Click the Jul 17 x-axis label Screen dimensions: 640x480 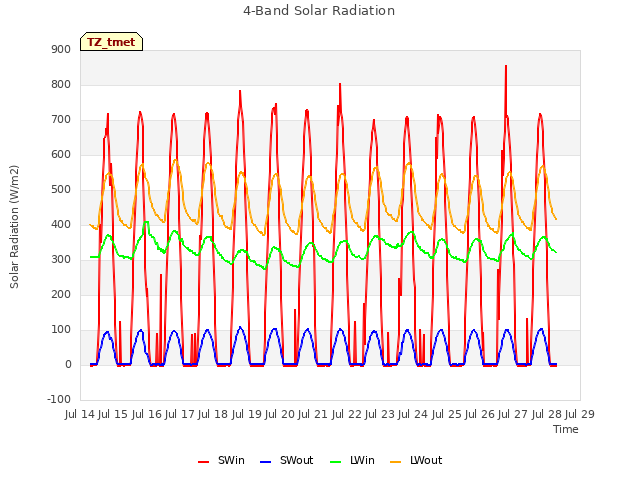[x=180, y=414]
